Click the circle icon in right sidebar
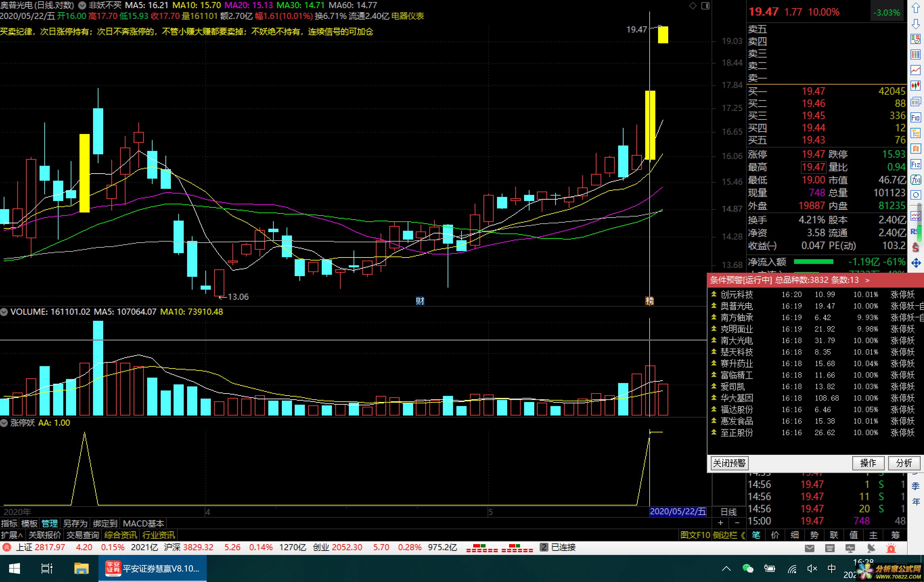Viewport: 924px width, 582px height. (916, 195)
